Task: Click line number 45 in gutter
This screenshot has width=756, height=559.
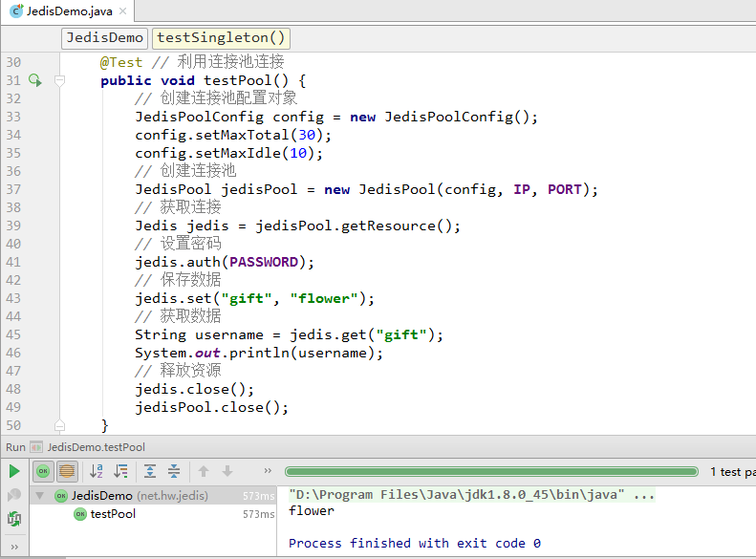Action: click(x=13, y=334)
